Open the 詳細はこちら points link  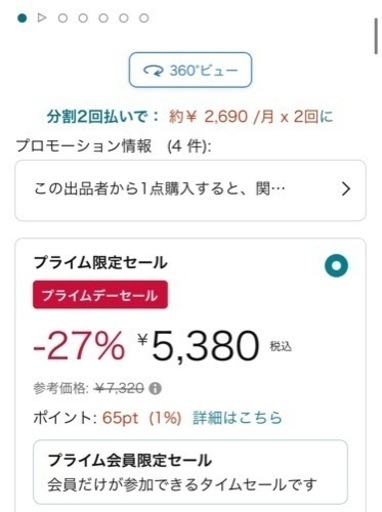point(237,418)
